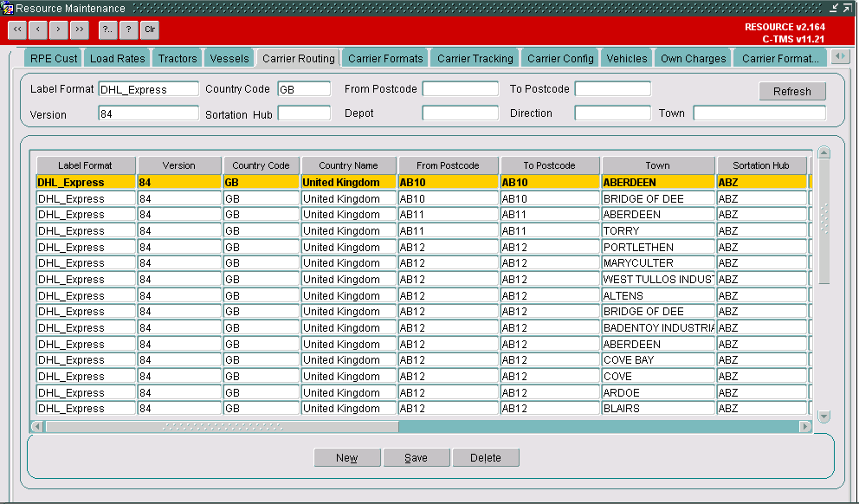Click the From Postcode filter field

tap(460, 88)
